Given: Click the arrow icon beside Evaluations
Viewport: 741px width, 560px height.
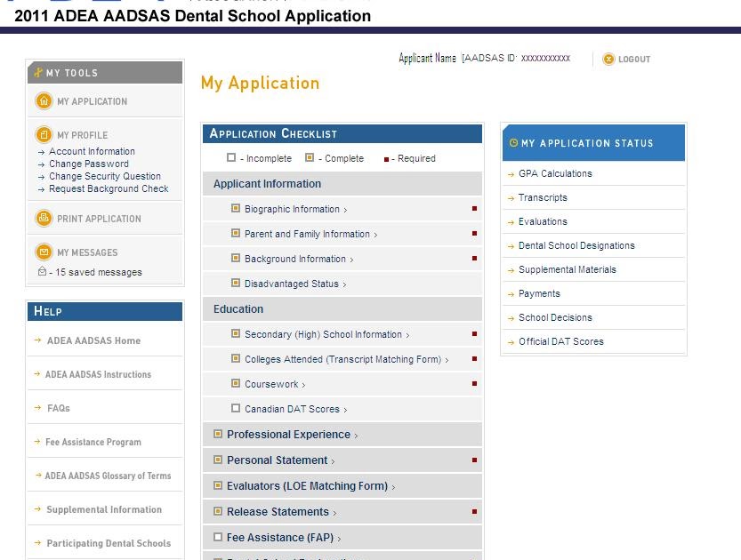Looking at the screenshot, I should (511, 222).
